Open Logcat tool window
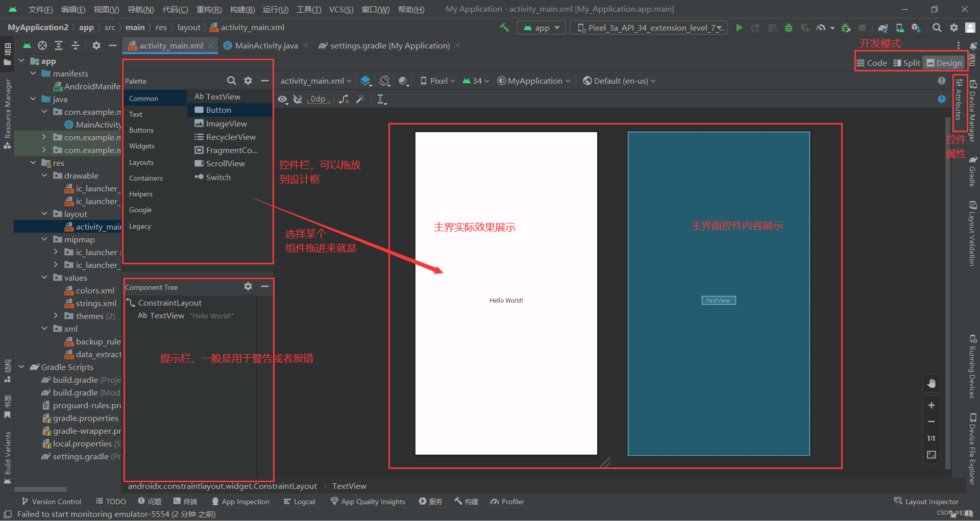 point(300,502)
